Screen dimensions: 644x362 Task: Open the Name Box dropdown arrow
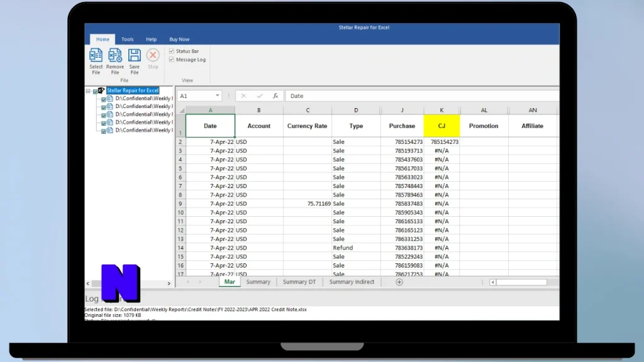[x=217, y=96]
